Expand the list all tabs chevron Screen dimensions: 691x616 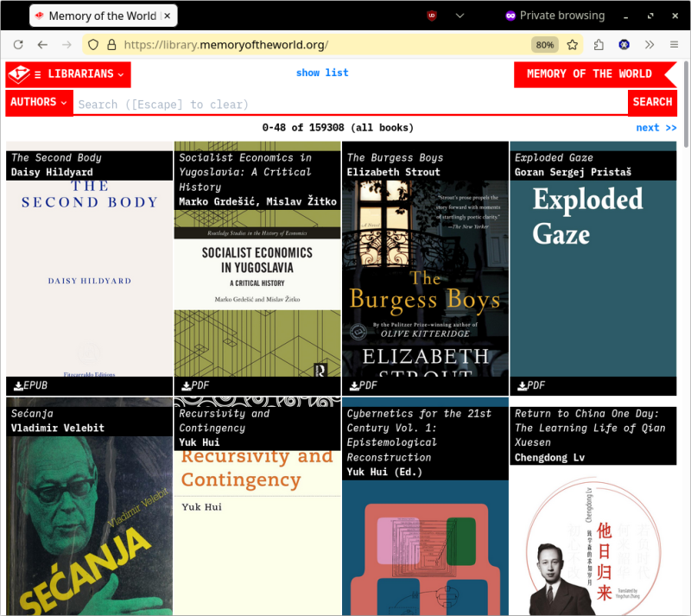pyautogui.click(x=460, y=16)
